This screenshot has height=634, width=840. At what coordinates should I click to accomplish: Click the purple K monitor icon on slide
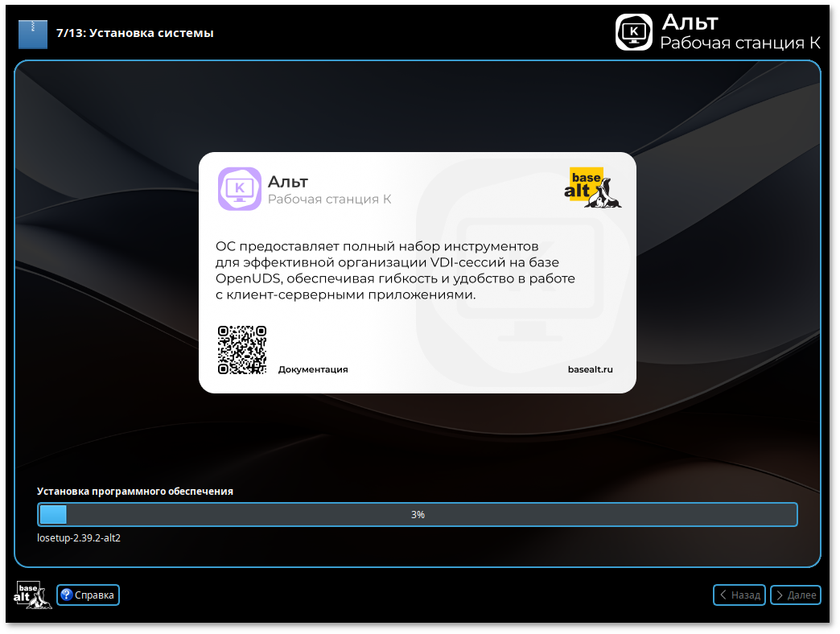click(240, 189)
